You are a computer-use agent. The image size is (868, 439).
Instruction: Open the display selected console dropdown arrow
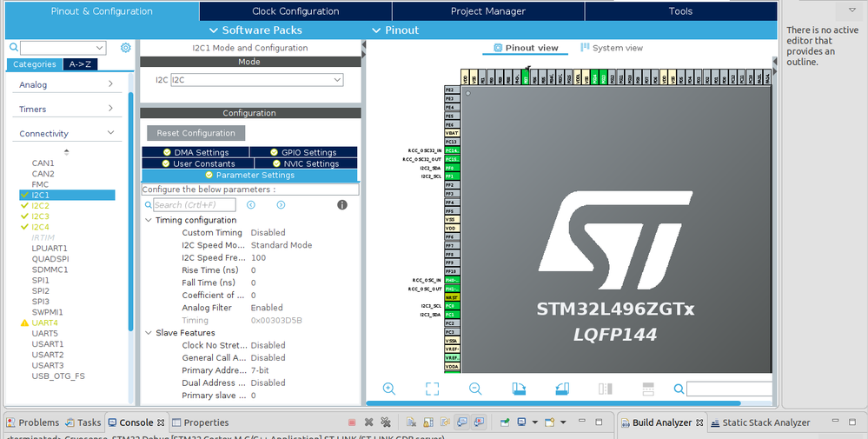tap(534, 422)
